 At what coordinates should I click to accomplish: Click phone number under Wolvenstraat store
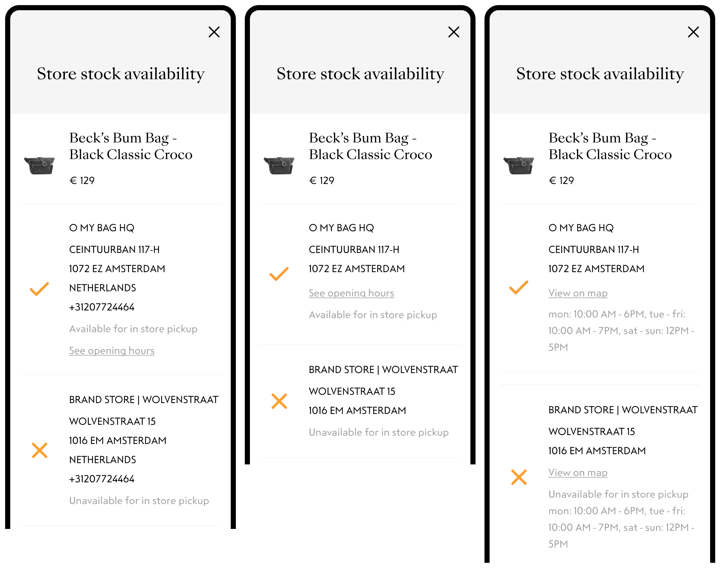click(102, 479)
